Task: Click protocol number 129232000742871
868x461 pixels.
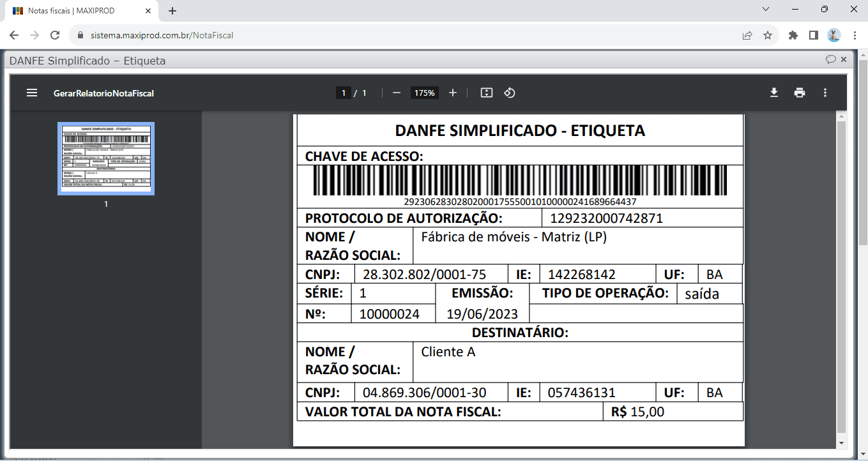Action: click(x=606, y=218)
